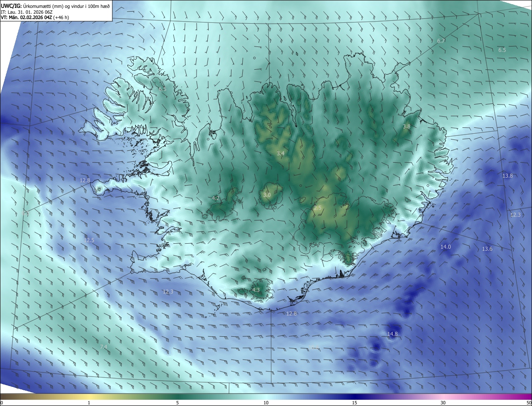Click the 14.0 value label over the sea
This screenshot has height=406, width=532.
click(x=446, y=247)
